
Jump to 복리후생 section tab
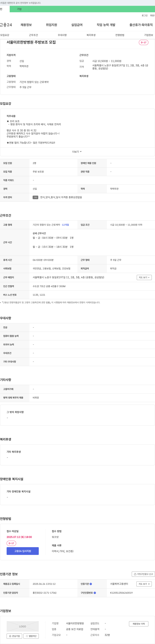pos(91,35)
